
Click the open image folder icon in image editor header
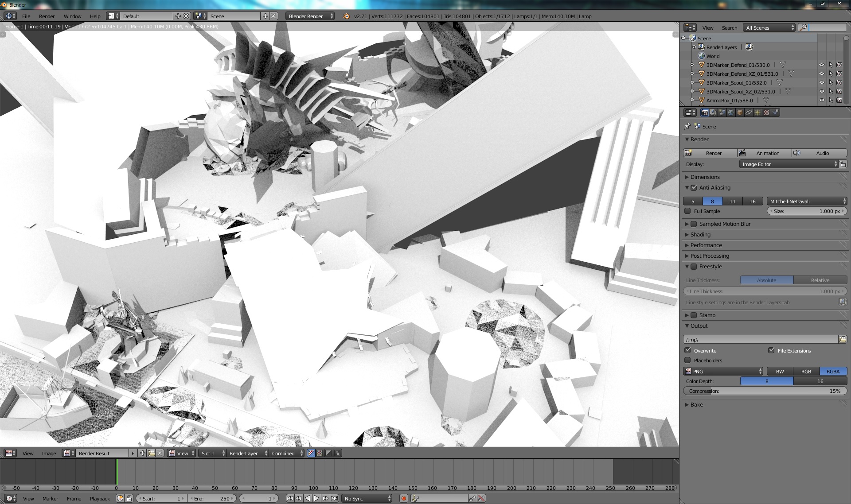(x=151, y=453)
